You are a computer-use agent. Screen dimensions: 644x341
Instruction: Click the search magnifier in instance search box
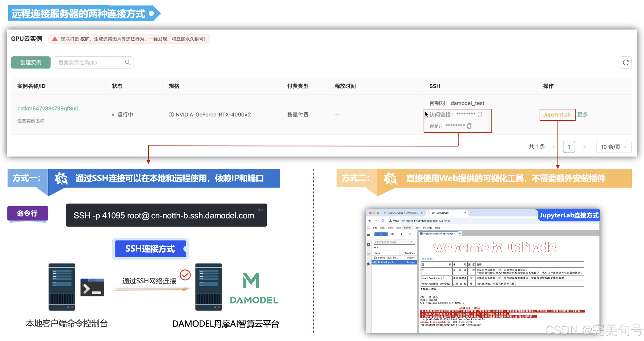click(128, 62)
